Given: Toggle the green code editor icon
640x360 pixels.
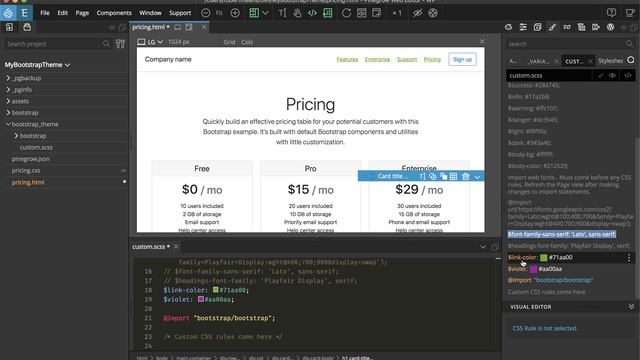Looking at the screenshot, I should 312,13.
